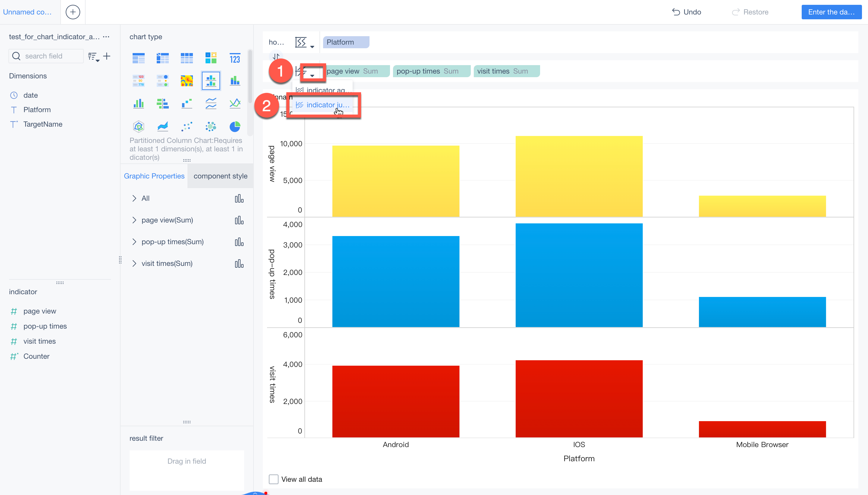Image resolution: width=868 pixels, height=495 pixels.
Task: Click the yellow IOS page view bar
Action: (579, 176)
